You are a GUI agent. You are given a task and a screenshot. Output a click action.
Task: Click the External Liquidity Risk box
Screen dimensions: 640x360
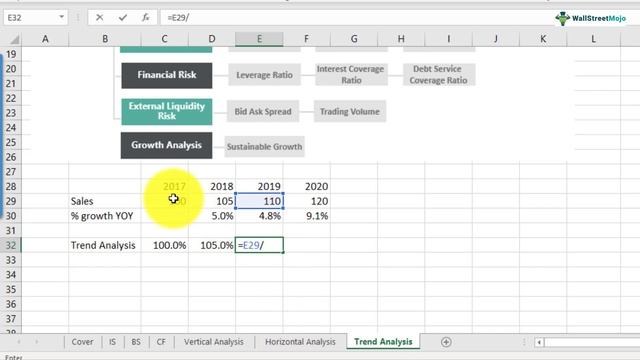click(x=167, y=111)
